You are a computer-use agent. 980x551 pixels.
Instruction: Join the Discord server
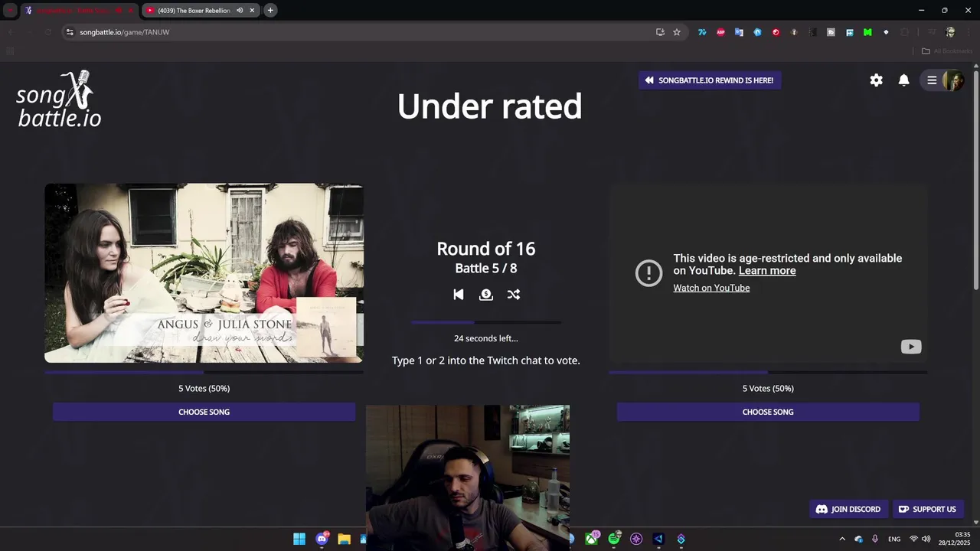pos(848,509)
